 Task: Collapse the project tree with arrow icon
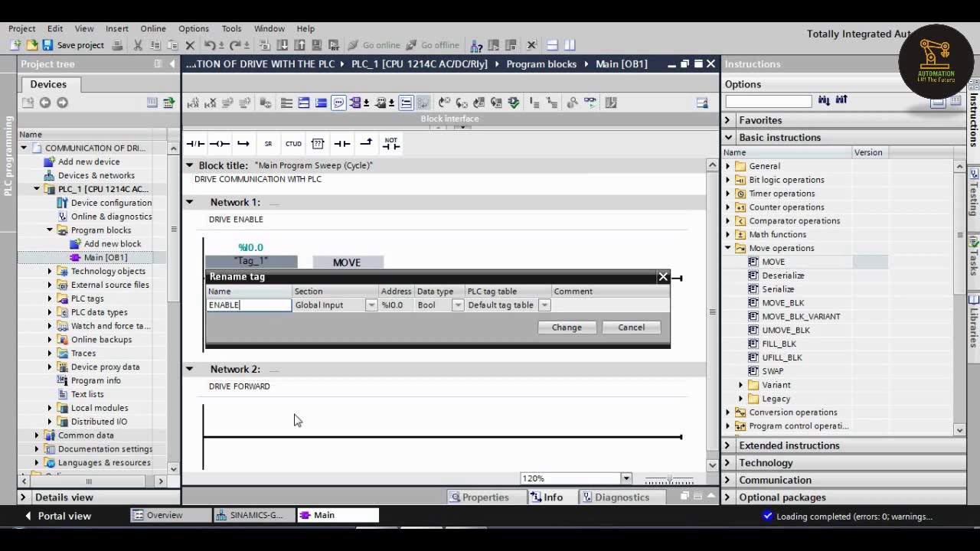(172, 64)
